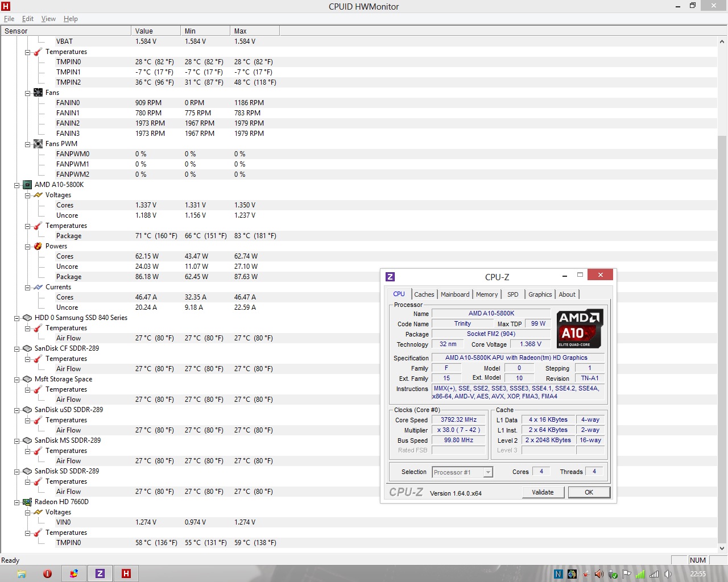Switch to the SPD tab in CPU-Z
728x582 pixels.
click(512, 294)
